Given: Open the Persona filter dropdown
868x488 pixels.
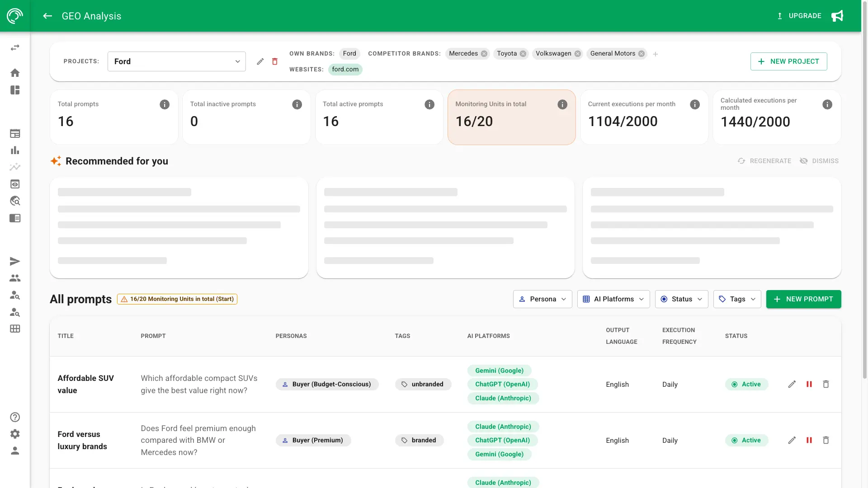Looking at the screenshot, I should [x=542, y=299].
